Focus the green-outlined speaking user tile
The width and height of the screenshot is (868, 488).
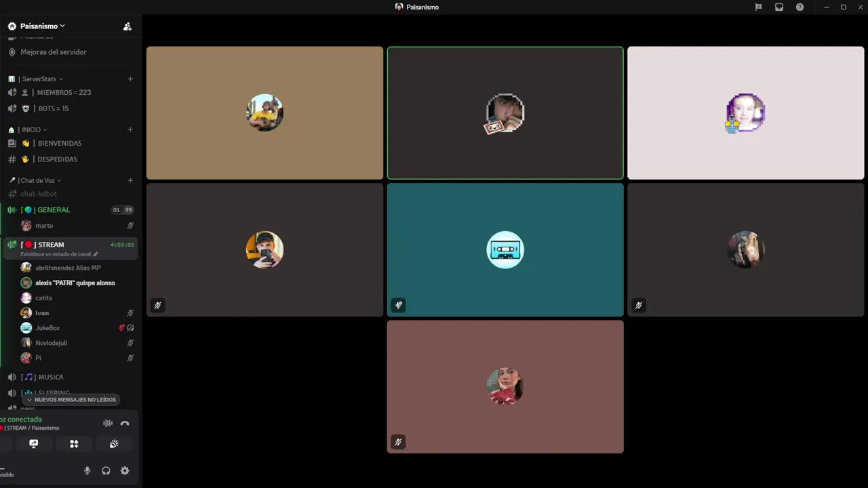505,113
